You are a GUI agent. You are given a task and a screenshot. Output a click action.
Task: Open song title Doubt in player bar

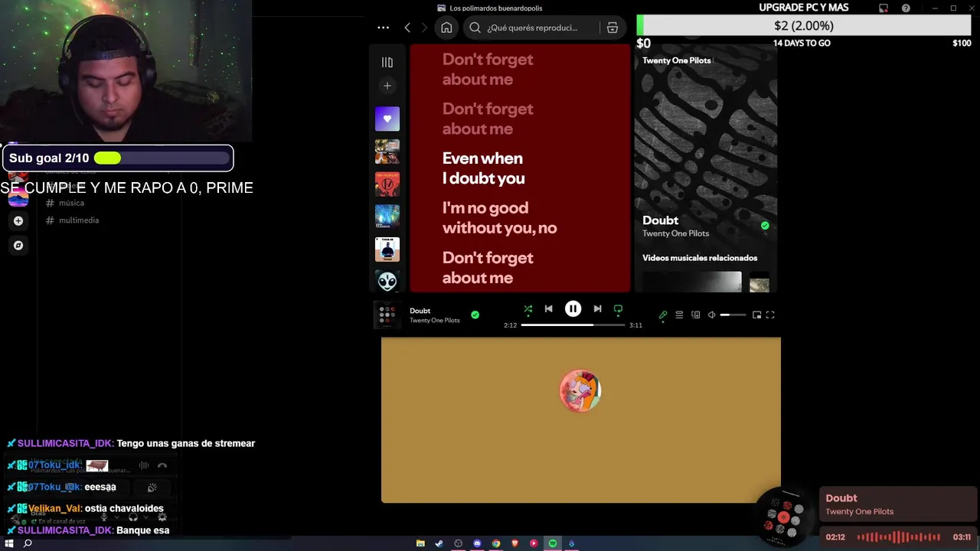point(420,311)
